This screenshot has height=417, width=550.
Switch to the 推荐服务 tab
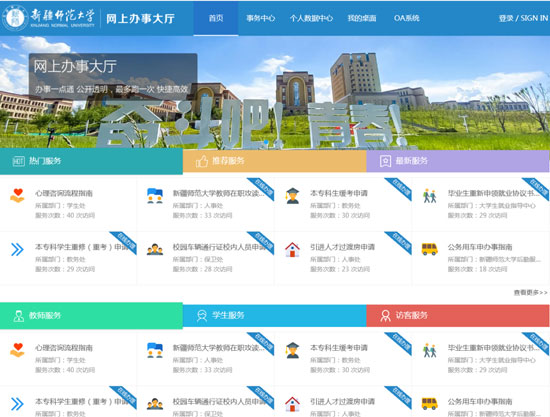[275, 161]
